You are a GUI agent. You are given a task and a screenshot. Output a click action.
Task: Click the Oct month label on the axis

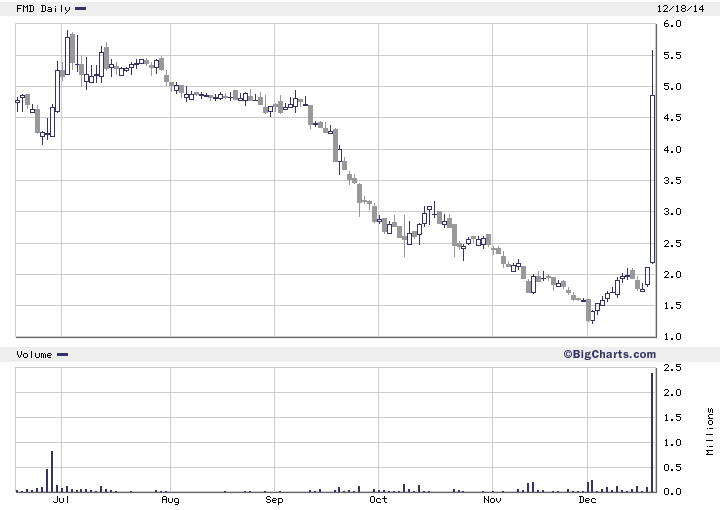click(x=378, y=499)
